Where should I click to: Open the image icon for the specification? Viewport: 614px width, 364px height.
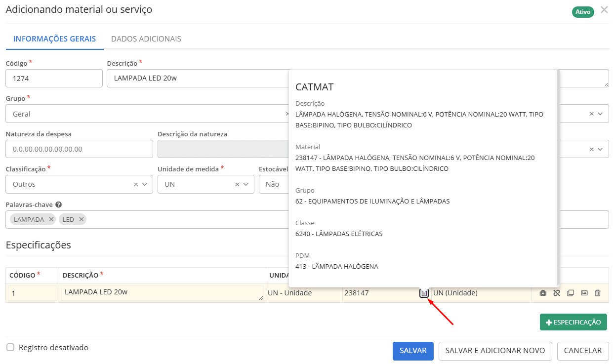(584, 293)
